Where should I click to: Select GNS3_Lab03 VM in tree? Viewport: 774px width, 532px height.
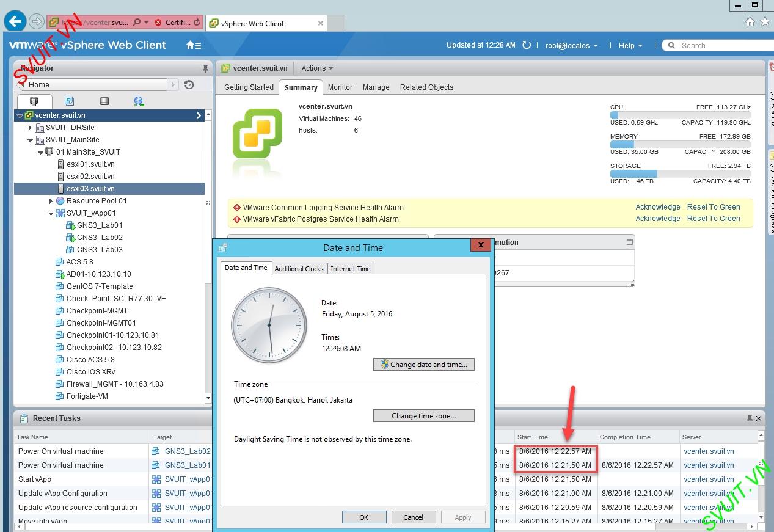point(100,250)
